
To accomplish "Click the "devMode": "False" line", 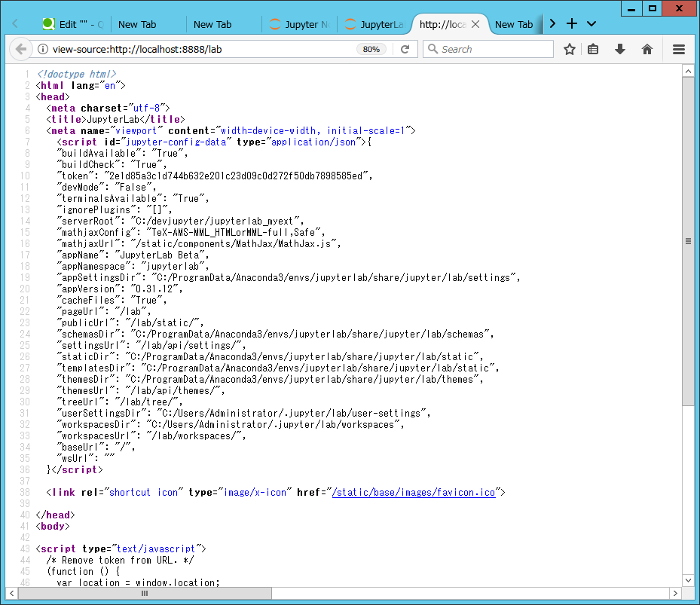I will 106,187.
